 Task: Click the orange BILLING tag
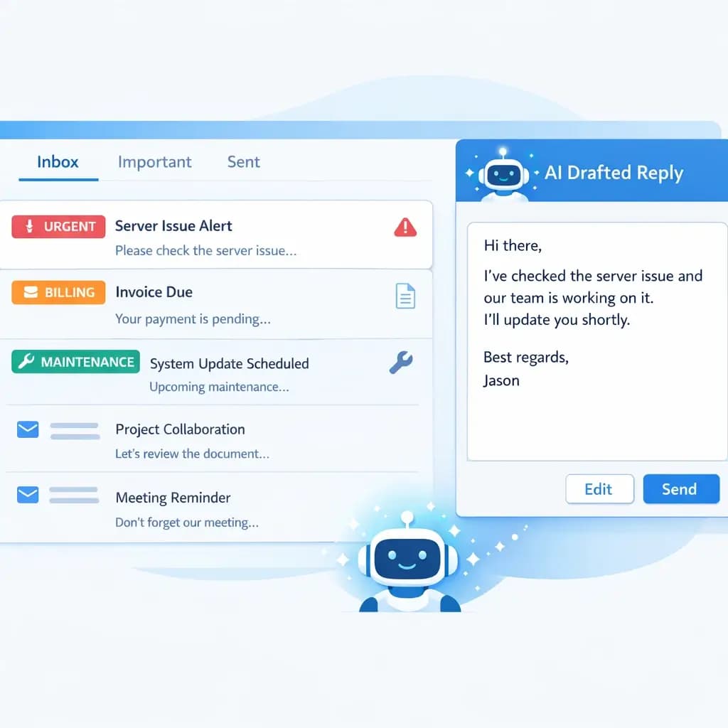point(58,292)
